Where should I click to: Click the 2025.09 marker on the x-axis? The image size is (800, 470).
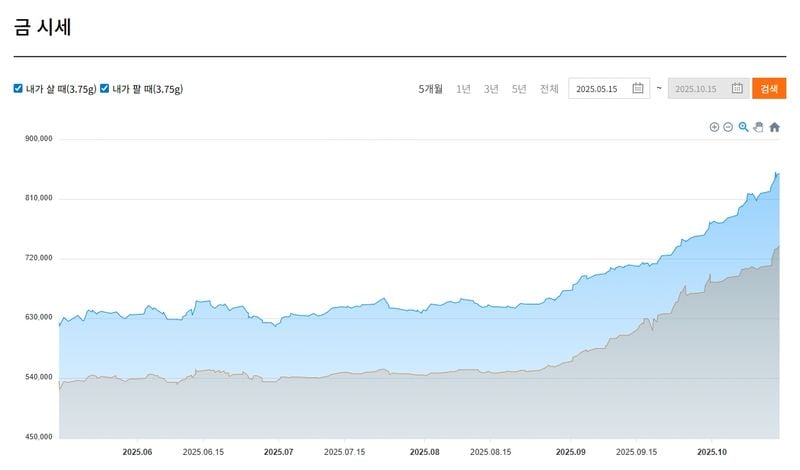pyautogui.click(x=570, y=451)
